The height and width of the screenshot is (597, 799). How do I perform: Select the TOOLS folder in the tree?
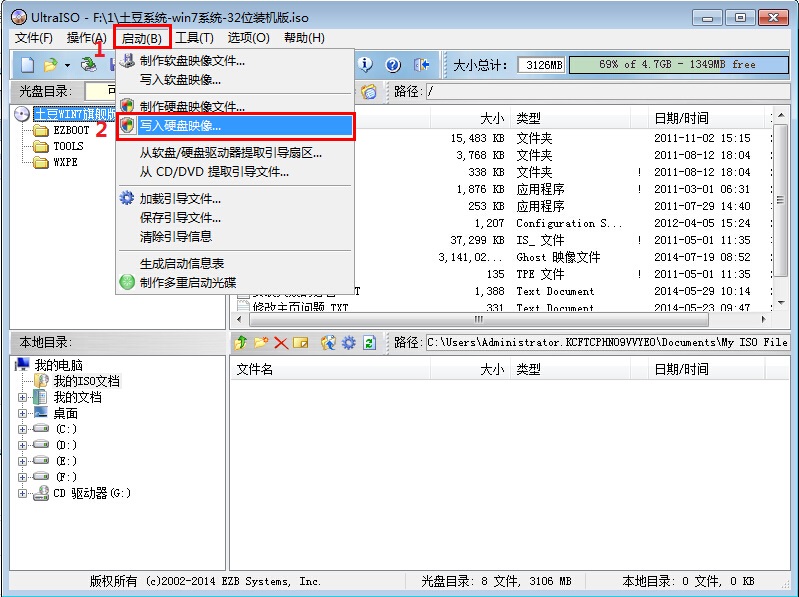click(x=68, y=146)
